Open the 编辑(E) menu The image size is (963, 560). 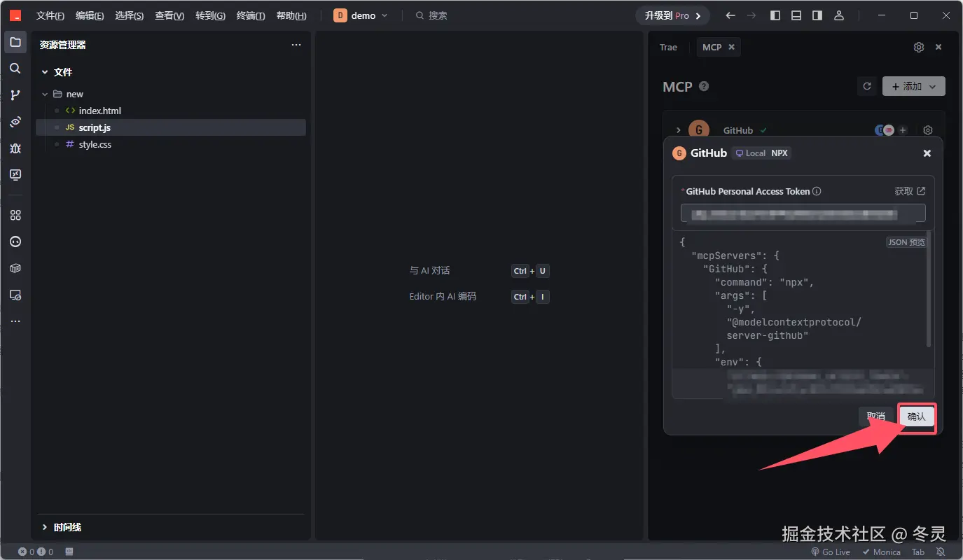(90, 15)
